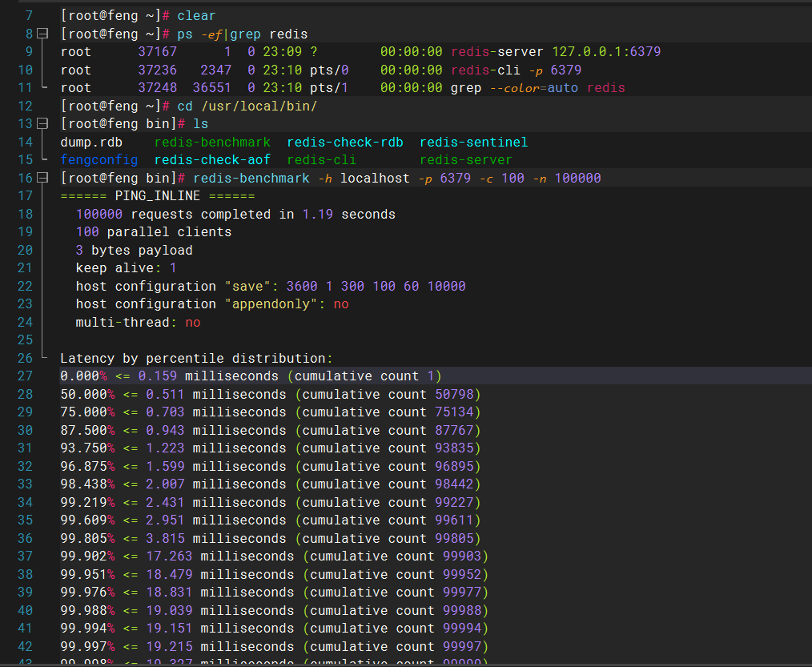Click process ID 37248

point(158,88)
